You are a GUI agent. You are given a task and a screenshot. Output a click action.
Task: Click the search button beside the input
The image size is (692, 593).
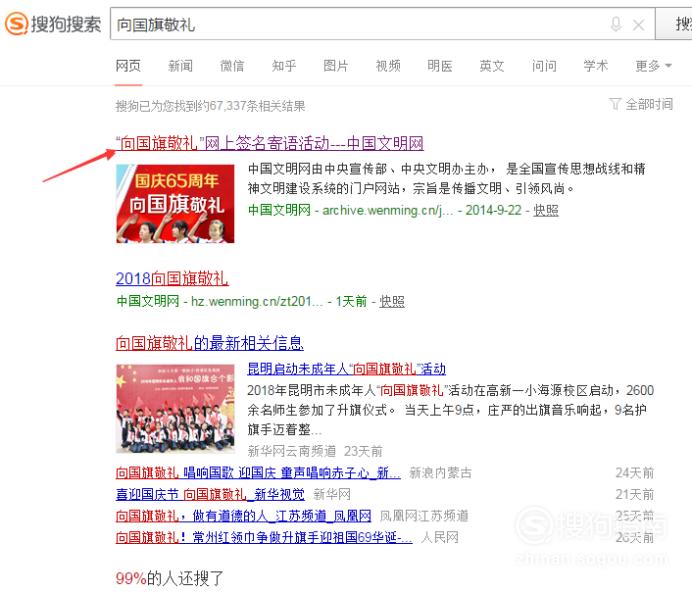[x=674, y=24]
